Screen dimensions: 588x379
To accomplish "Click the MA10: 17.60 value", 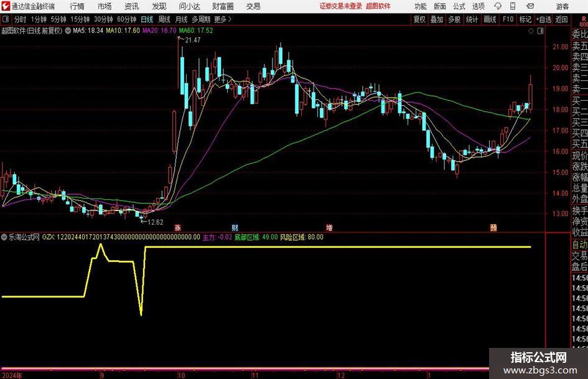I will click(x=123, y=30).
